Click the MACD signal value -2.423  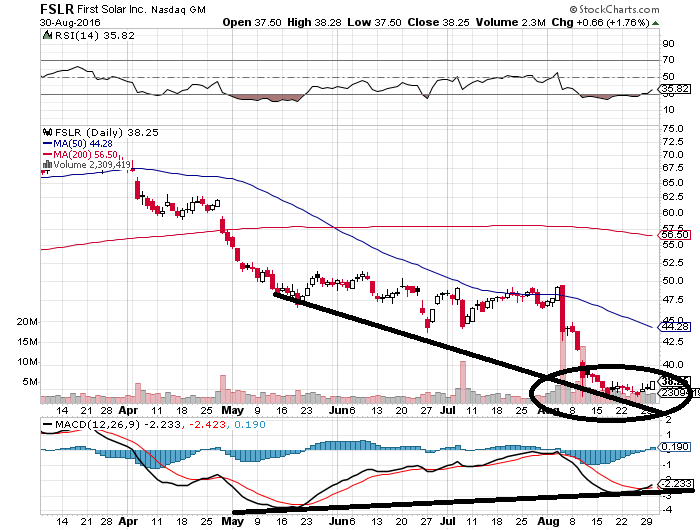tap(207, 424)
